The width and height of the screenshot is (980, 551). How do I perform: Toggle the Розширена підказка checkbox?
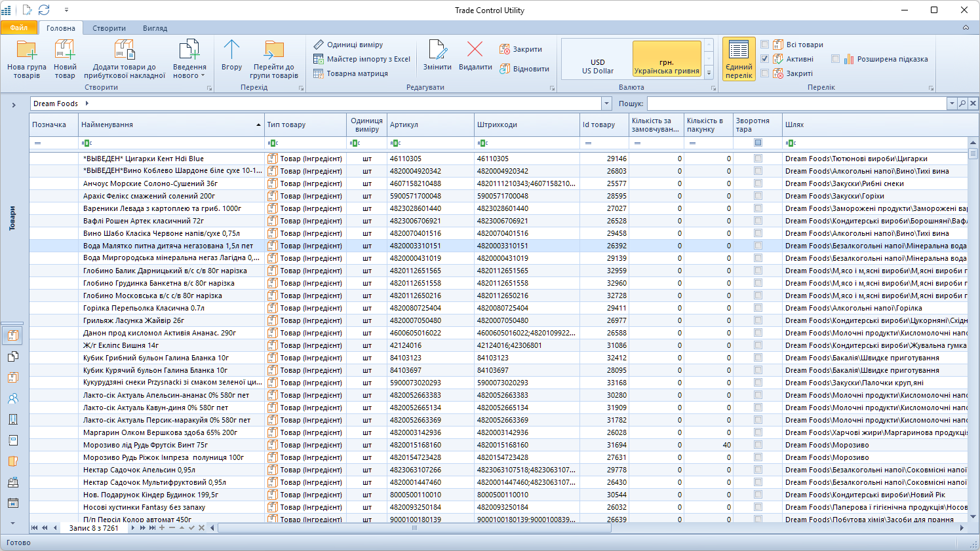coord(835,59)
